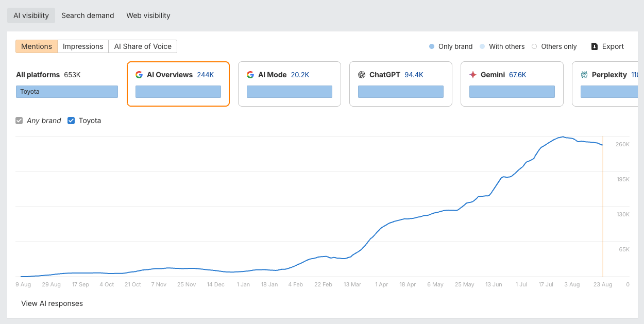Enable the Any brand checkbox
This screenshot has width=644, height=324.
click(19, 121)
